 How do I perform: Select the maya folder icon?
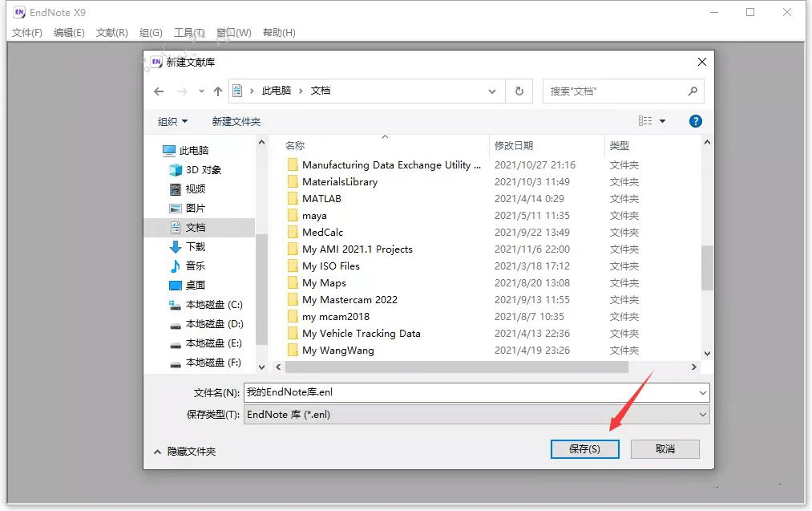pyautogui.click(x=293, y=216)
